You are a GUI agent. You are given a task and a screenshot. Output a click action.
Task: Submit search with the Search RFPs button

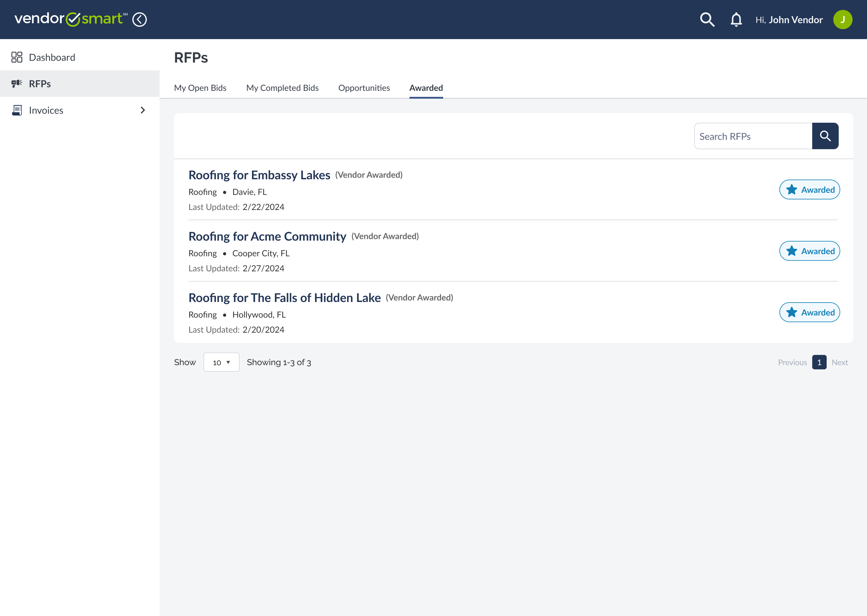[x=825, y=136]
